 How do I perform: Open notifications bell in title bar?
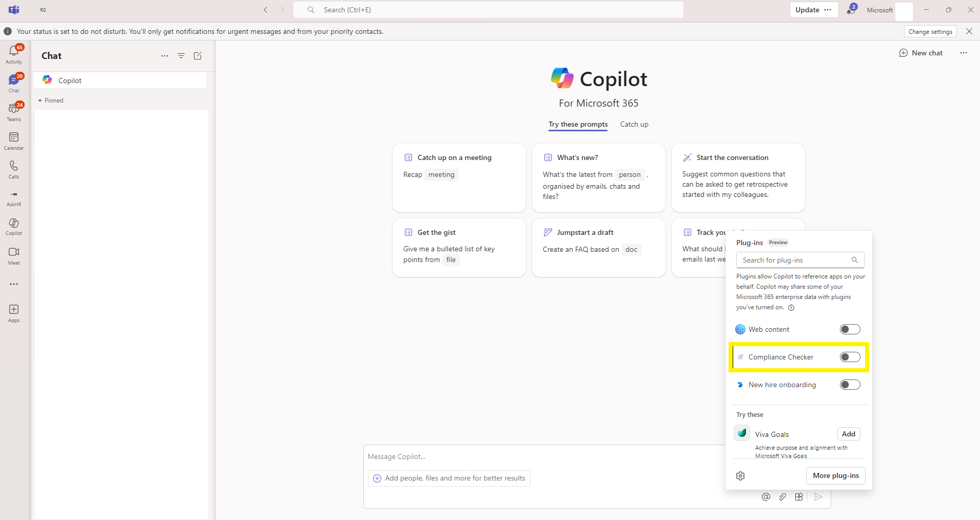[x=851, y=10]
